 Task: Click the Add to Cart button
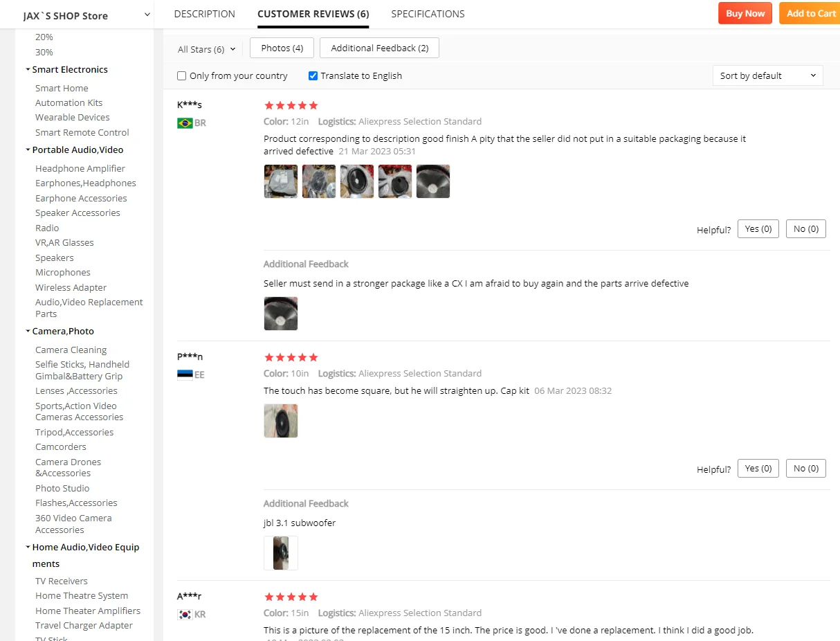coord(810,13)
